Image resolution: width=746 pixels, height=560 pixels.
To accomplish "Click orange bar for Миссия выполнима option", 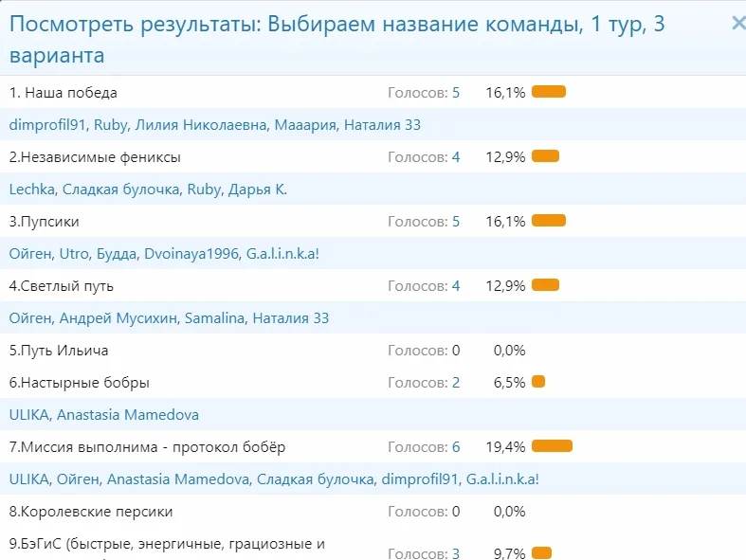I will click(x=552, y=446).
